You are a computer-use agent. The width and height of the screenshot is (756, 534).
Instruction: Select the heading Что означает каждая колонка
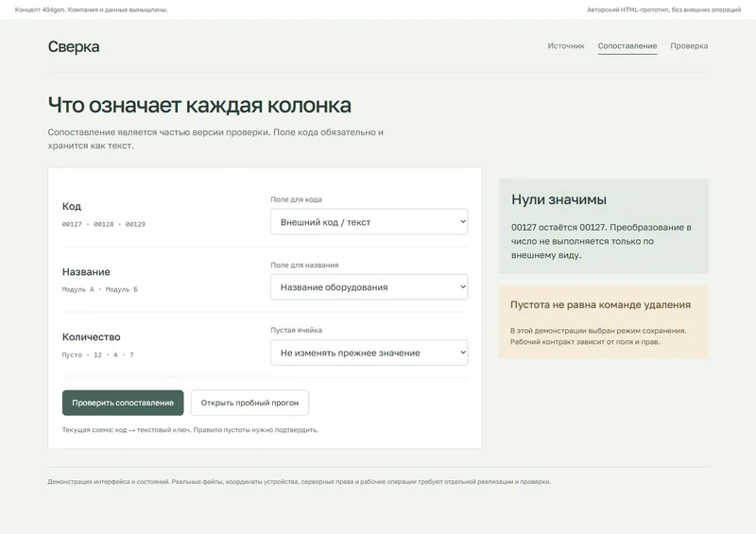click(x=199, y=105)
